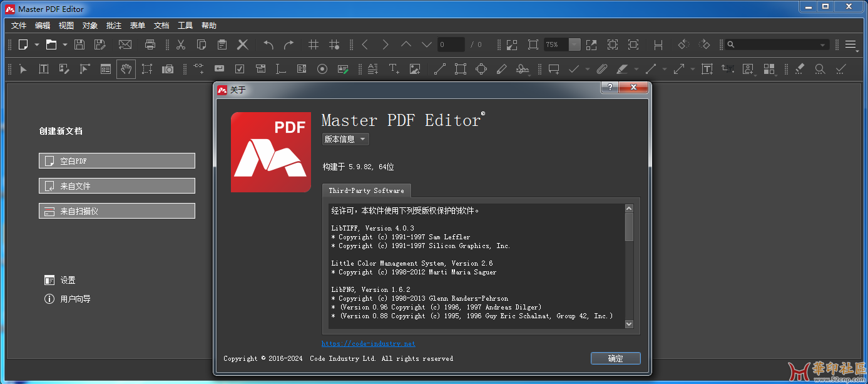The image size is (868, 384).
Task: Select the eraser tool icon
Action: point(800,69)
